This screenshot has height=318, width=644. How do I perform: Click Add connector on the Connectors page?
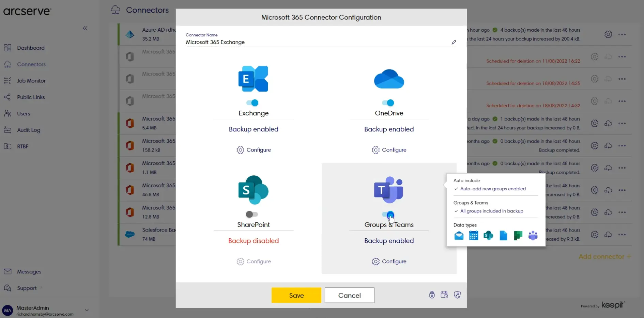pyautogui.click(x=605, y=257)
